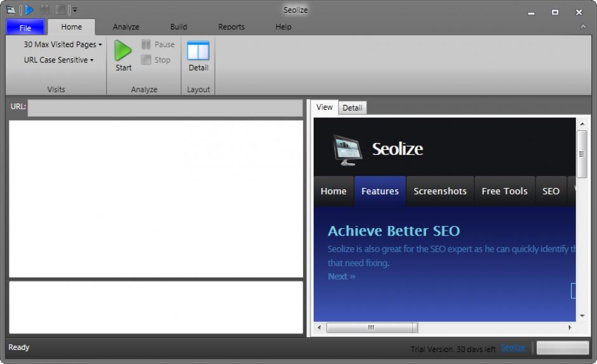Image resolution: width=597 pixels, height=364 pixels.
Task: Open the Help ribbon tab
Action: (283, 27)
